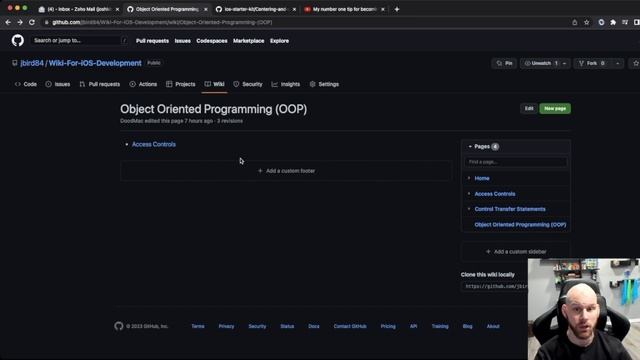This screenshot has height=360, width=640.
Task: Open the repository Actions tab
Action: [x=143, y=84]
